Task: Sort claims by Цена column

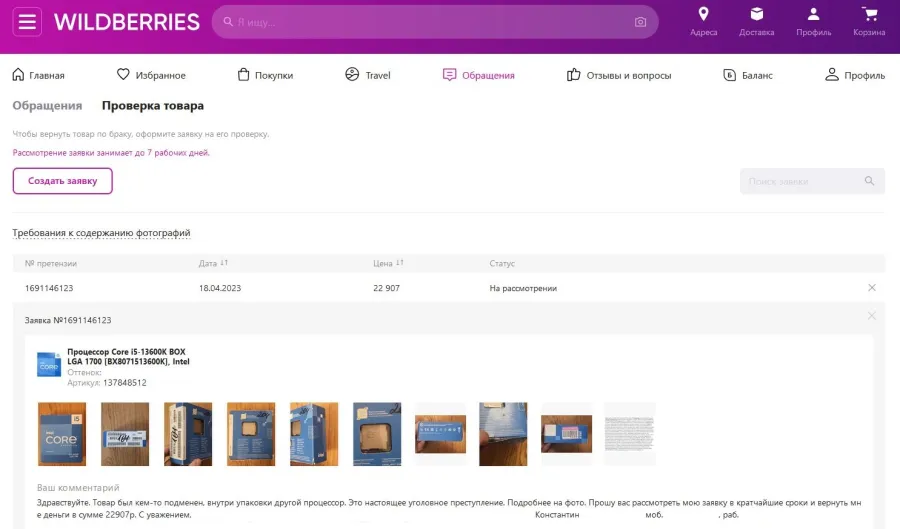Action: [x=388, y=263]
